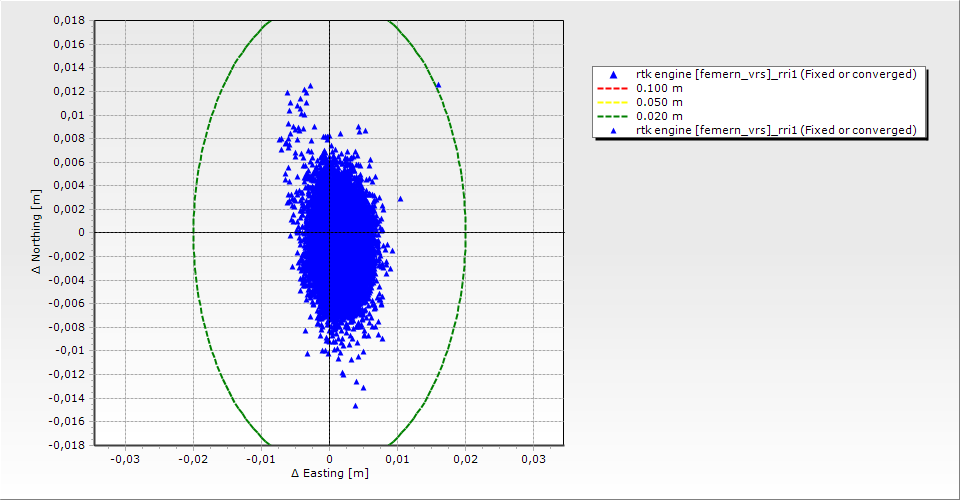Click the yellow dashed line legend symbol

[x=613, y=103]
